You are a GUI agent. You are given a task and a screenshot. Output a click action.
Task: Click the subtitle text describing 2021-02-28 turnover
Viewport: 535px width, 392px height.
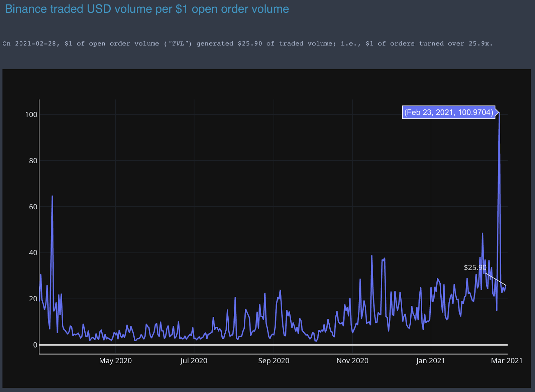(x=247, y=43)
